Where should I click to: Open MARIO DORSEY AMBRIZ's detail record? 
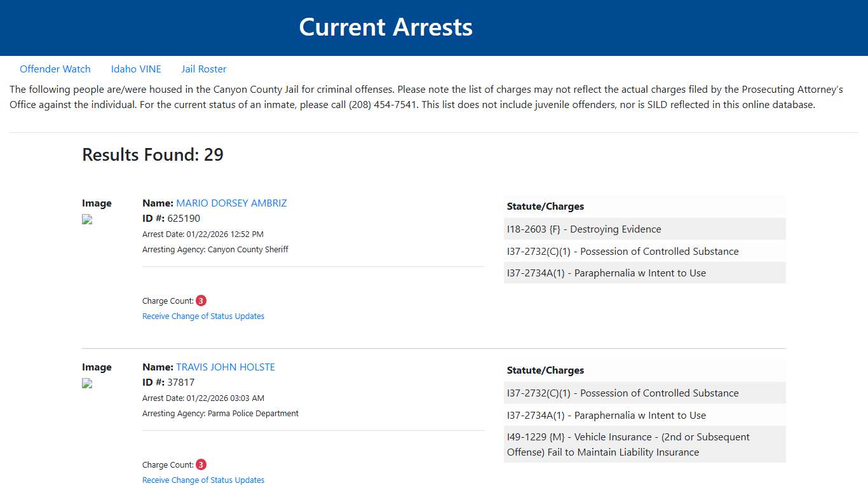click(231, 203)
